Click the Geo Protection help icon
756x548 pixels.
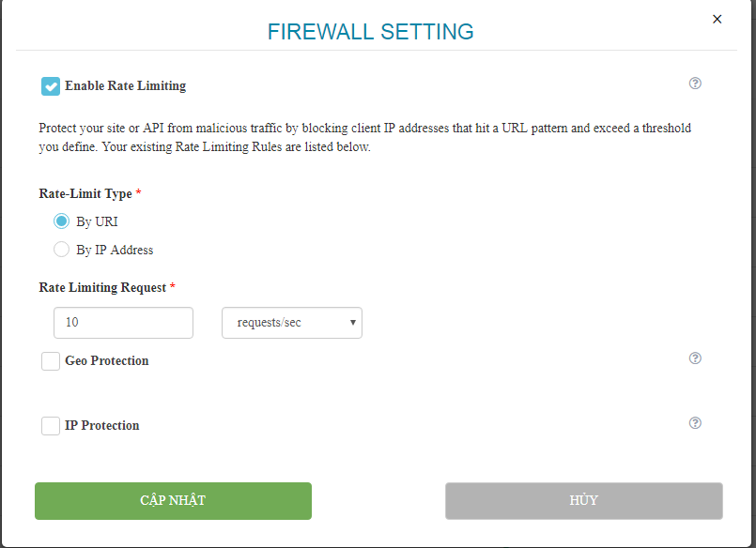[695, 358]
